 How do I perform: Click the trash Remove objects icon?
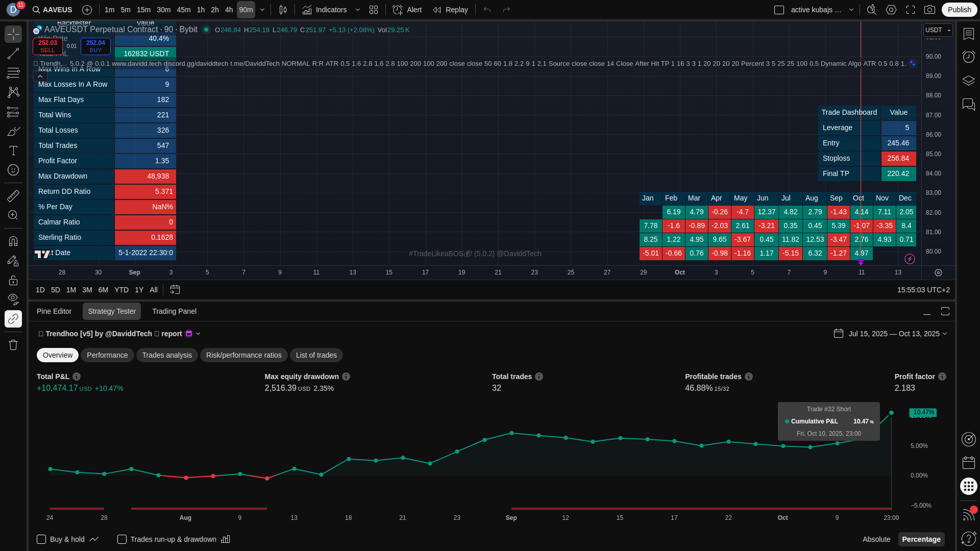click(x=13, y=345)
